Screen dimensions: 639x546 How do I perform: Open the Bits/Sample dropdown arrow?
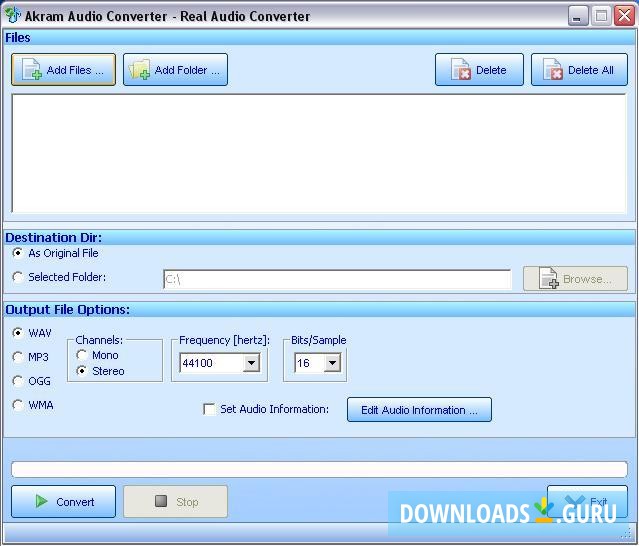click(x=333, y=363)
